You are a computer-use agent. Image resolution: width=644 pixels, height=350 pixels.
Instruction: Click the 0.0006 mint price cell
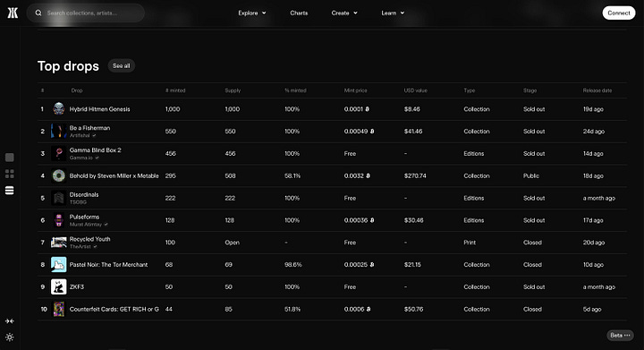[357, 309]
